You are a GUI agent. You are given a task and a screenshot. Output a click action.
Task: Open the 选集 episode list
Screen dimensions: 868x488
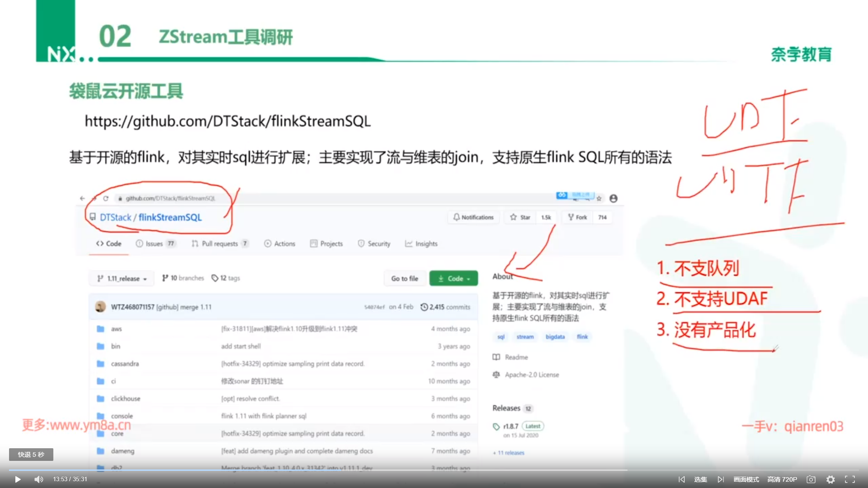(x=701, y=479)
